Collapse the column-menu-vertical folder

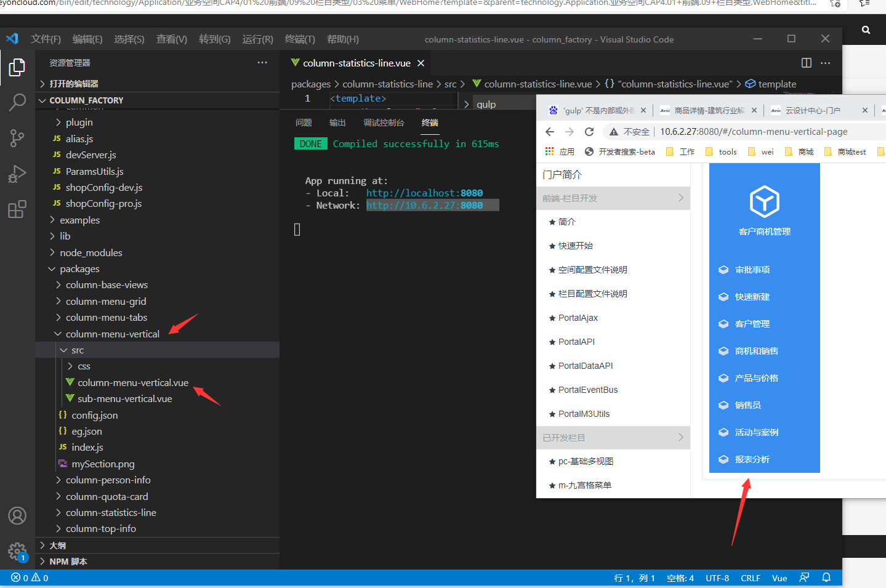coord(112,334)
